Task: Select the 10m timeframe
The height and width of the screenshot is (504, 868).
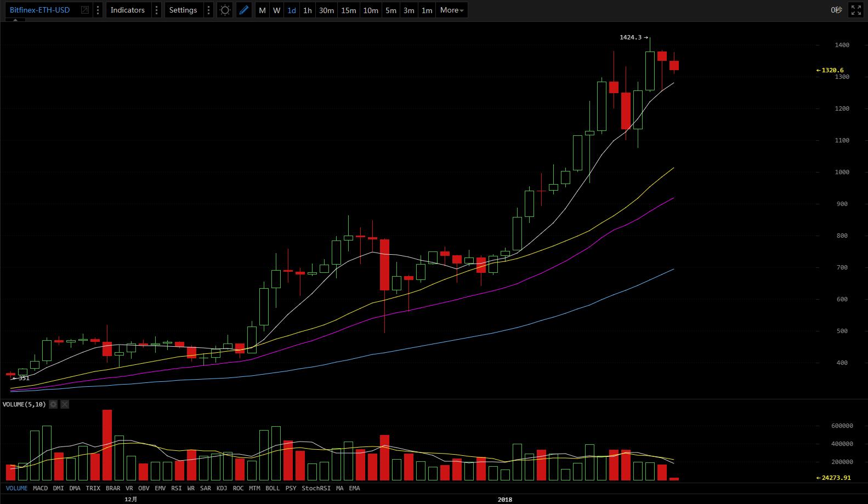Action: click(371, 10)
